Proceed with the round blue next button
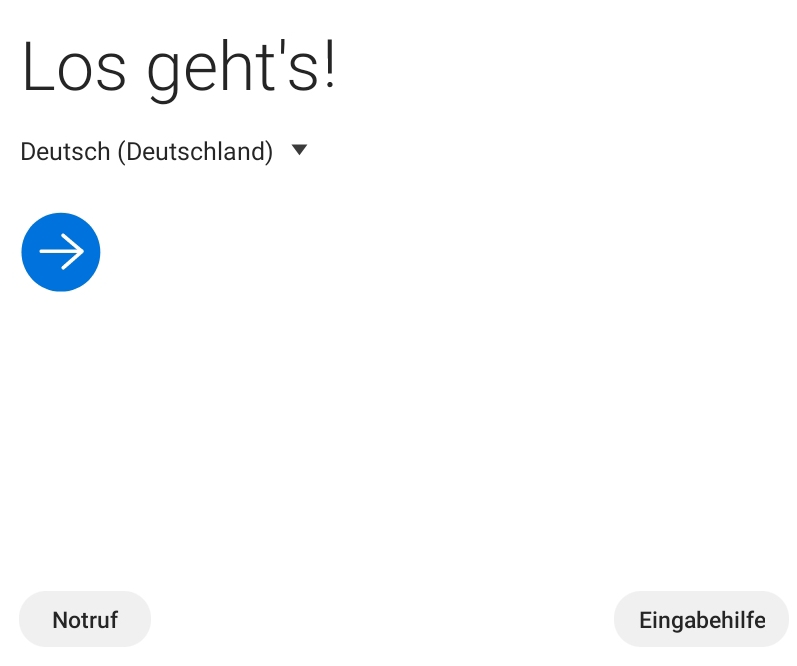797x666 pixels. 61,252
